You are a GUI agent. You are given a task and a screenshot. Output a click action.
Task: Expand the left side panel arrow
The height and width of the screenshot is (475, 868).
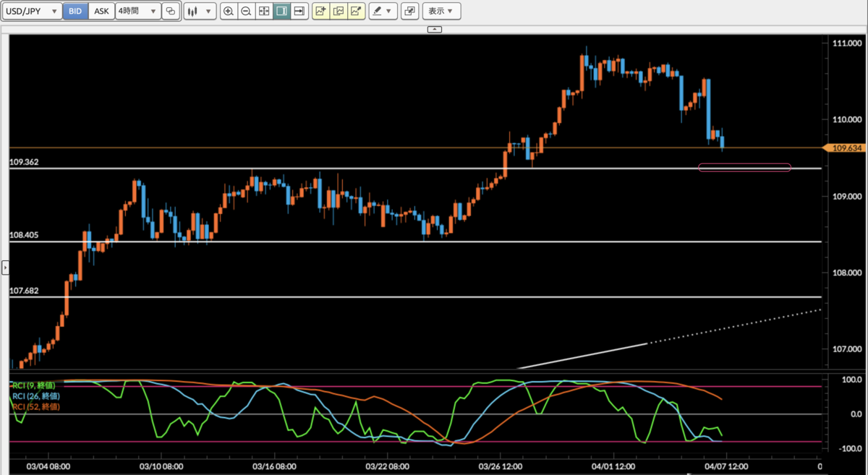coord(6,268)
